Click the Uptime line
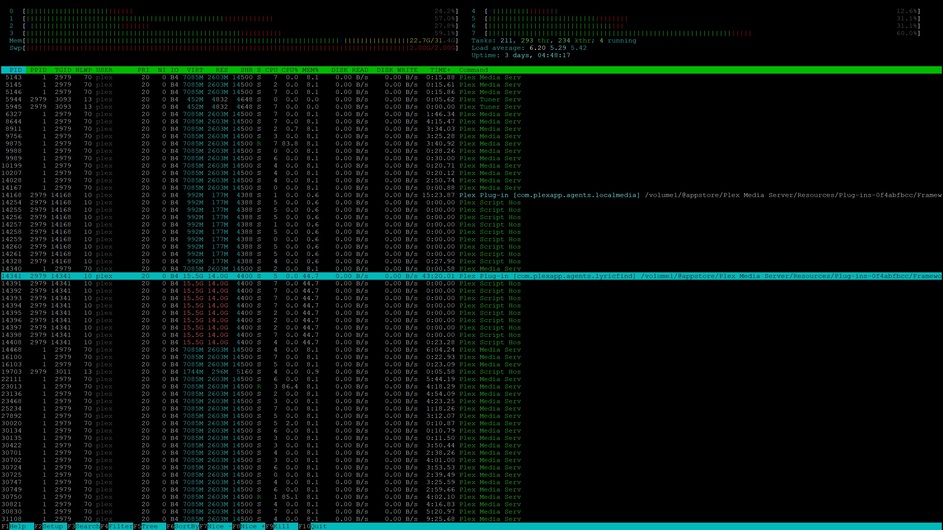Viewport: 943px width, 530px height. pyautogui.click(x=521, y=55)
